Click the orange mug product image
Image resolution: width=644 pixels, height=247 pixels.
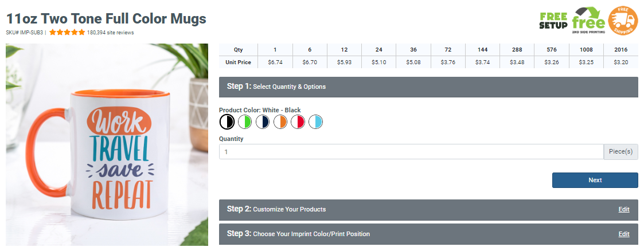tap(107, 145)
